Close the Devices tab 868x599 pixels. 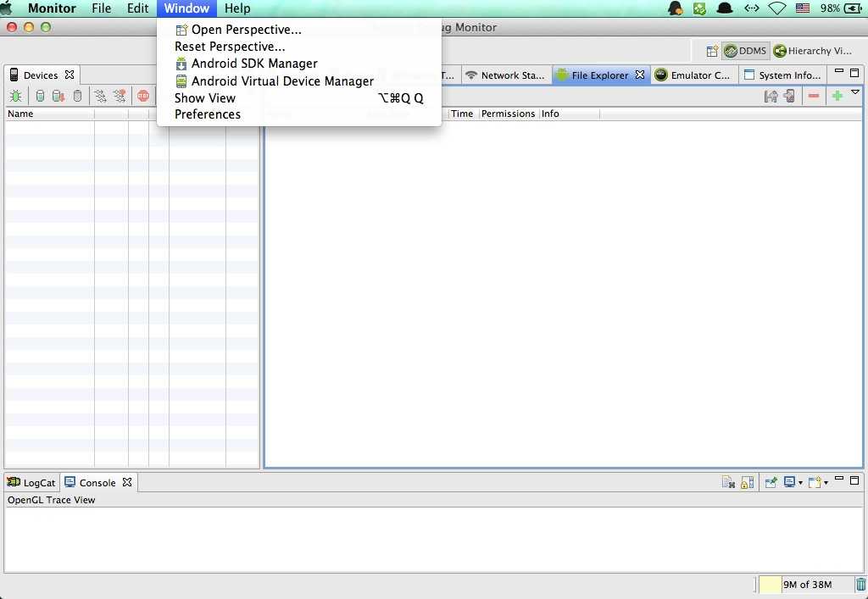pos(70,75)
